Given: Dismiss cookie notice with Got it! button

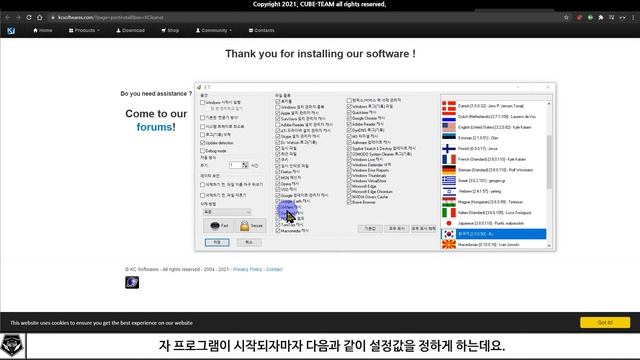Looking at the screenshot, I should (605, 322).
